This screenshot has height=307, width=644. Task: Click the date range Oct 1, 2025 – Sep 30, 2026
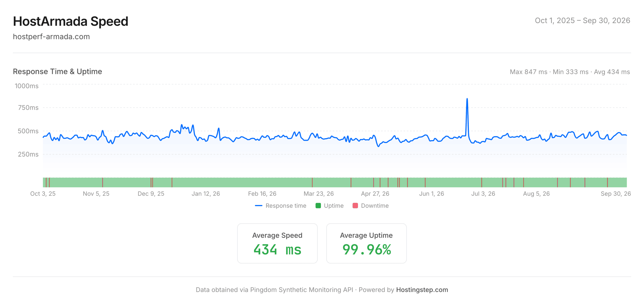pos(582,20)
